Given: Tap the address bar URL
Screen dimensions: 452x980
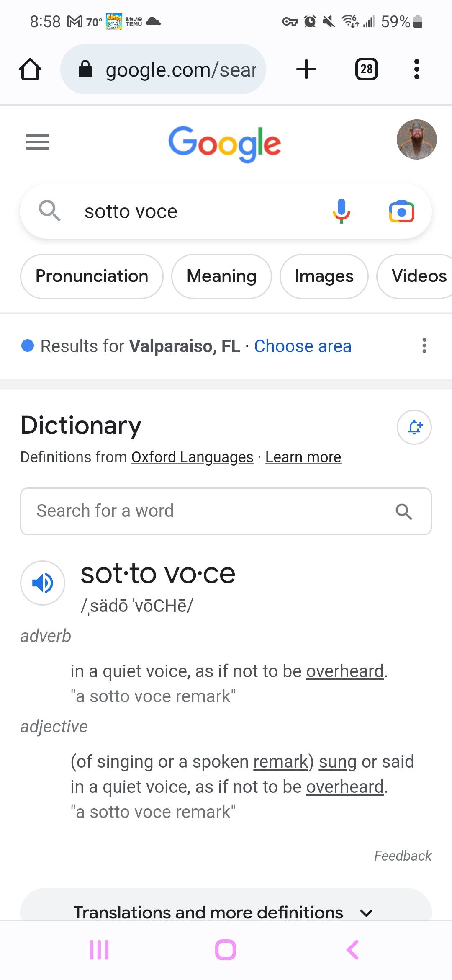Looking at the screenshot, I should pos(180,70).
